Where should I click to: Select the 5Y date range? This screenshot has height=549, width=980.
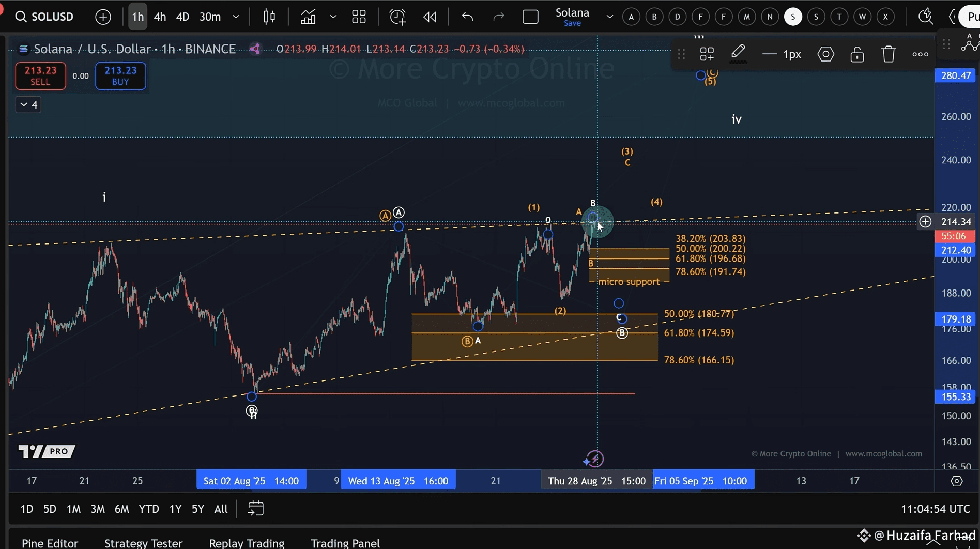(x=198, y=509)
